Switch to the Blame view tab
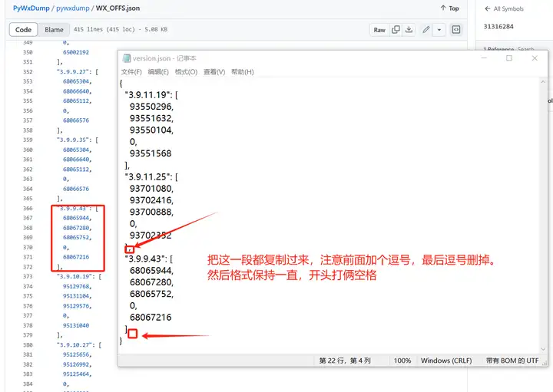553x392 pixels. coord(54,30)
